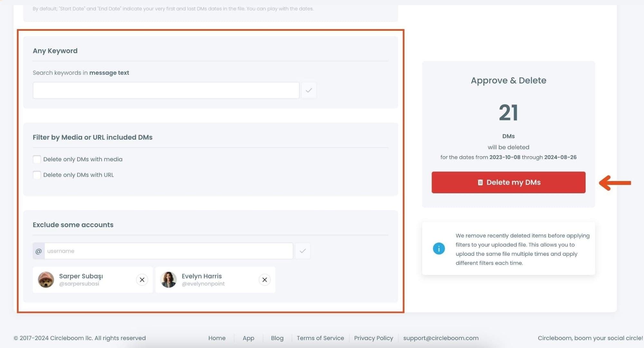The width and height of the screenshot is (644, 348).
Task: Click Evelyn Harris's profile photo
Action: (x=168, y=279)
